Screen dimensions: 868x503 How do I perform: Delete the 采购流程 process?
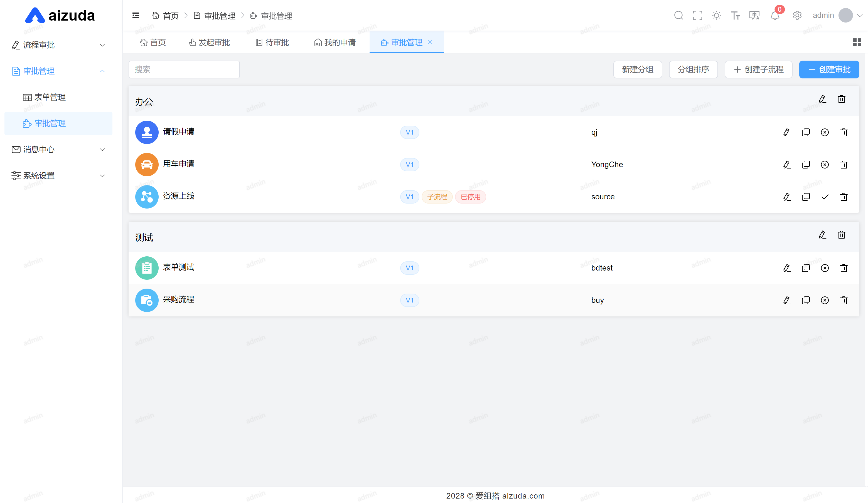click(844, 300)
